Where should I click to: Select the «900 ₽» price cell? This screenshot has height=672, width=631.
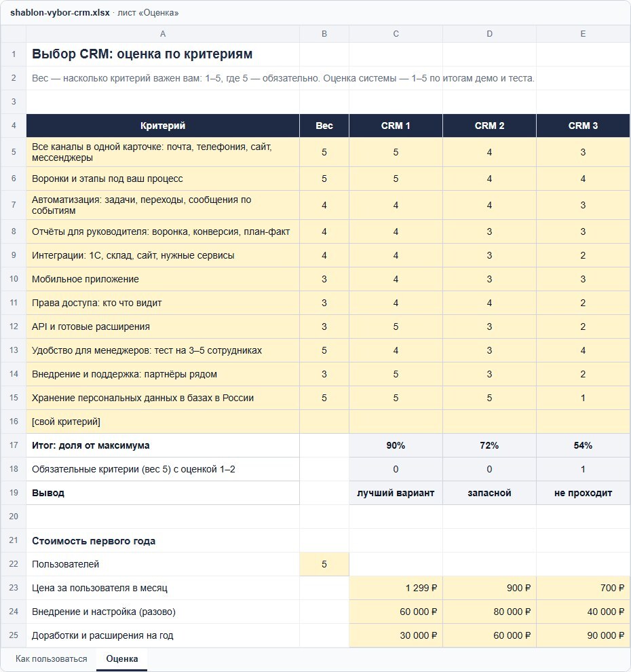tap(489, 588)
